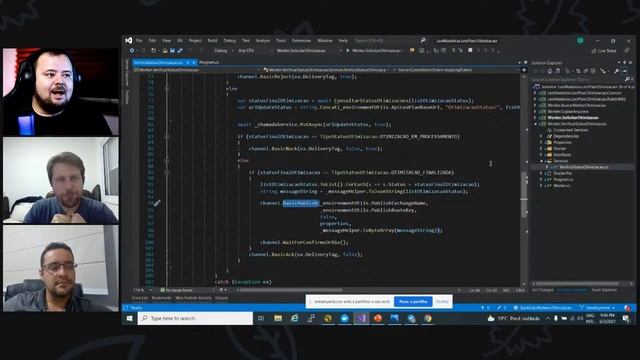
Task: Click the taskbar 'Type here to search' box
Action: pyautogui.click(x=195, y=318)
